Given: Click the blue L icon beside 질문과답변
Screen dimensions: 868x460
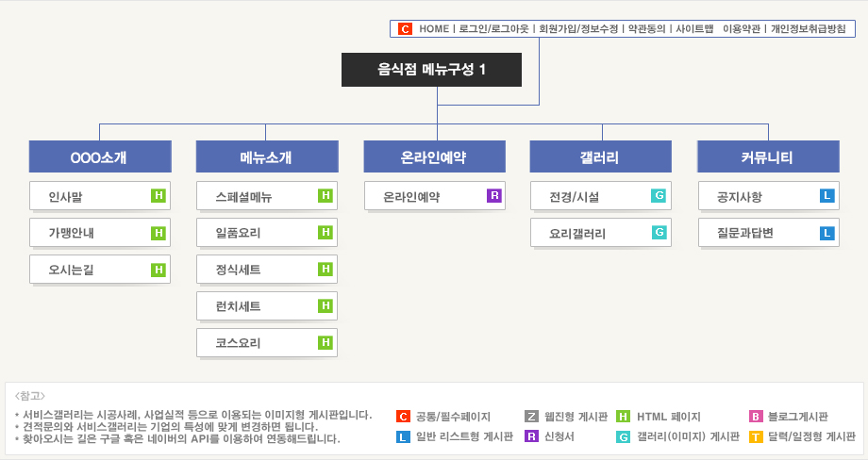Looking at the screenshot, I should click(827, 233).
